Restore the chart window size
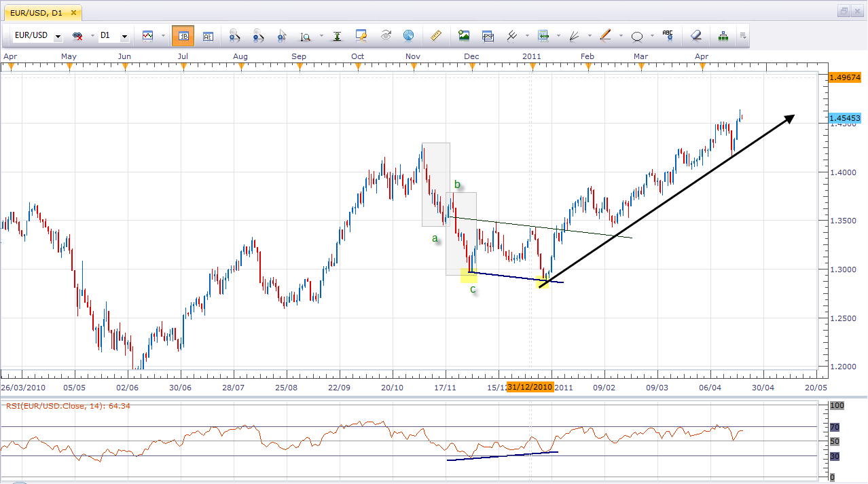 (844, 11)
